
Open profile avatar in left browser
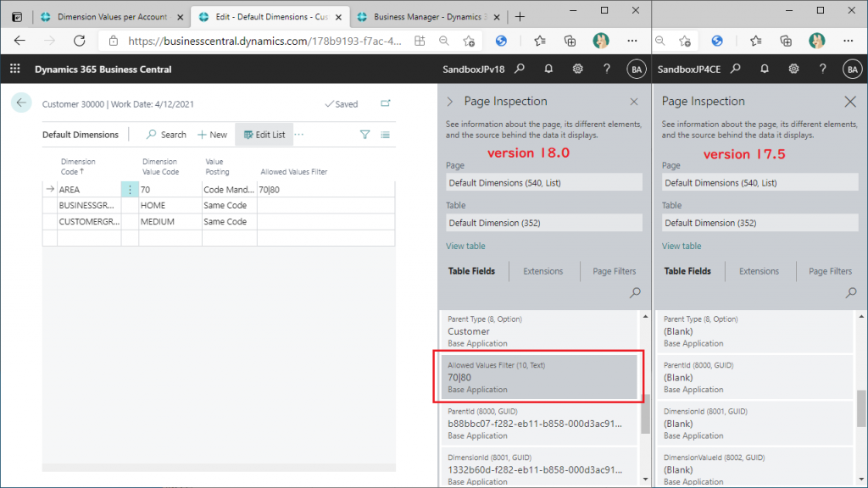(x=601, y=41)
